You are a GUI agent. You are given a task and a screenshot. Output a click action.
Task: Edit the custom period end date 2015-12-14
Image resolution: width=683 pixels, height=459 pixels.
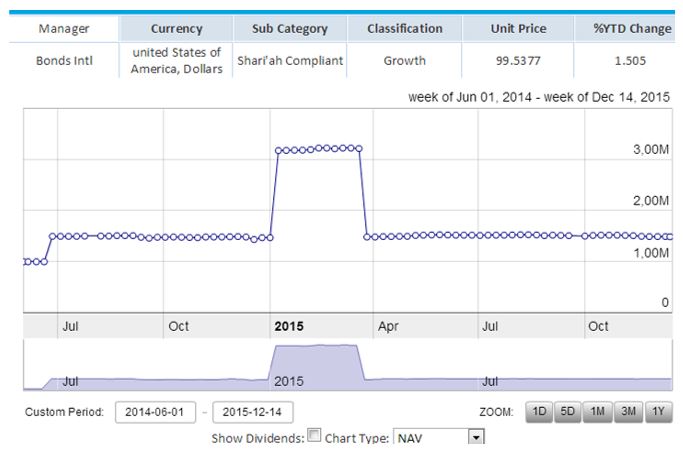tap(253, 412)
